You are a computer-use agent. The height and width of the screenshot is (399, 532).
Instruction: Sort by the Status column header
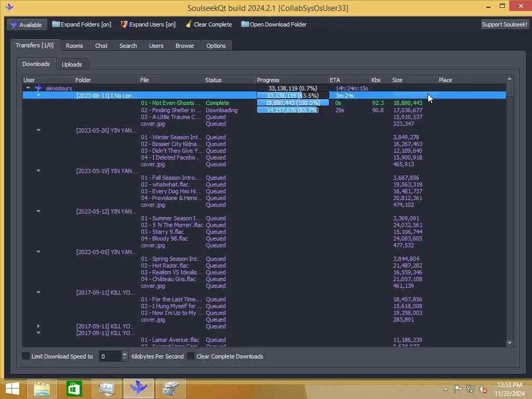230,80
